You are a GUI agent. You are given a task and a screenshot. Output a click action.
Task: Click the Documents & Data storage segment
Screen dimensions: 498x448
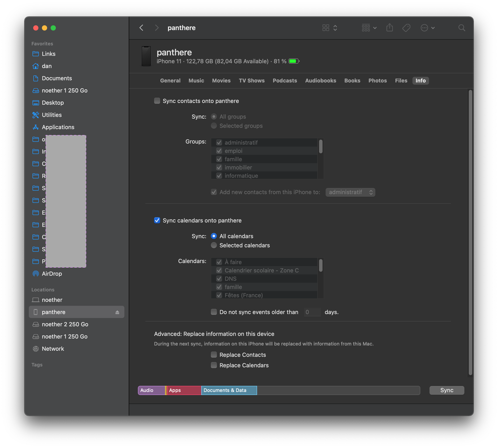(229, 390)
